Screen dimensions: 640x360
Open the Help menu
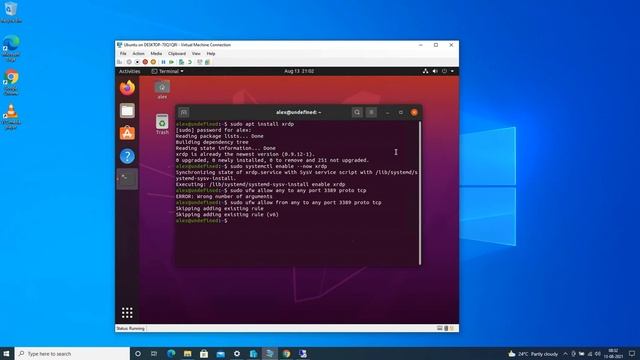tap(211, 53)
